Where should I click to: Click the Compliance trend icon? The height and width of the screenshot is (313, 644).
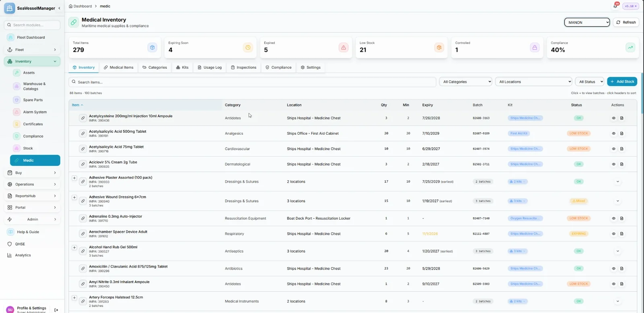tap(630, 47)
